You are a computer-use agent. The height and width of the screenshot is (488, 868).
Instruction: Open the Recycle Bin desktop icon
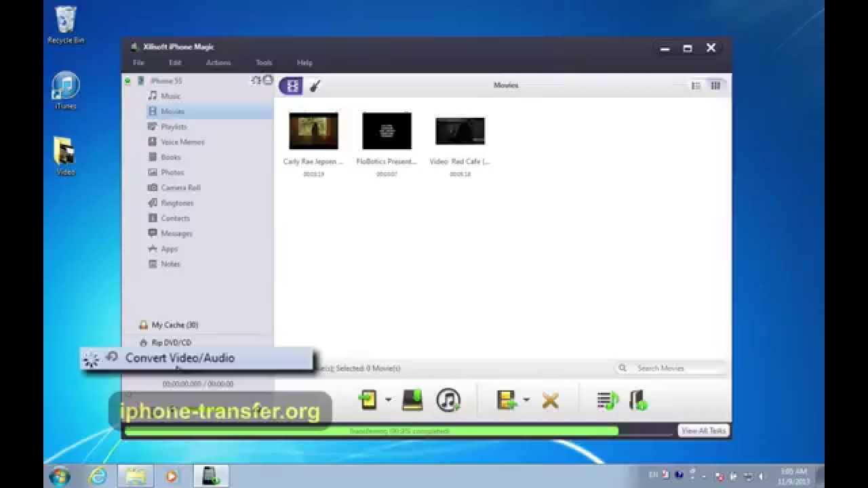point(66,25)
